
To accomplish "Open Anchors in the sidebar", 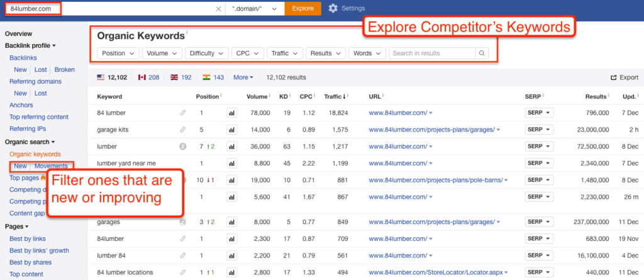I will pyautogui.click(x=21, y=105).
